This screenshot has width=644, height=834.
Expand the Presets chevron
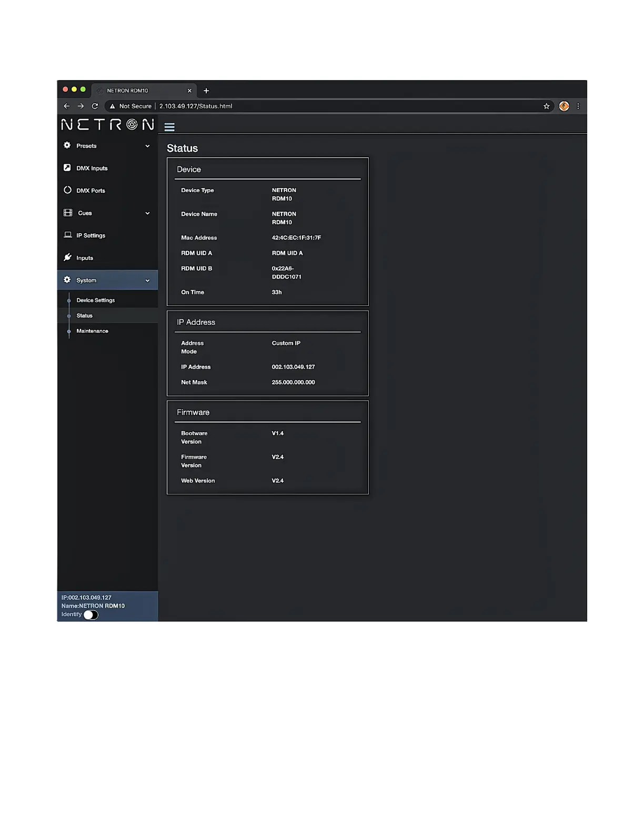pyautogui.click(x=147, y=146)
